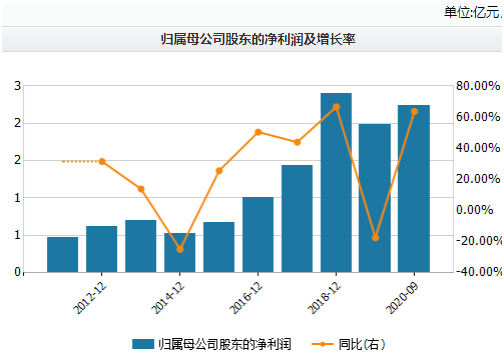Click the highest orange data point at 2018-12
This screenshot has height=360, width=504.
tap(336, 107)
